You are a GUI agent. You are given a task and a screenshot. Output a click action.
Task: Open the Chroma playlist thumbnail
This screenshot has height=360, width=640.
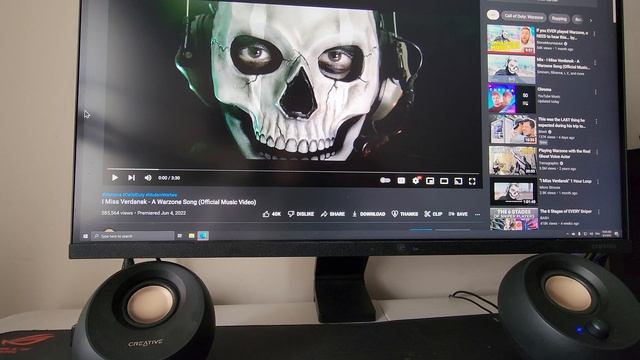coord(512,99)
